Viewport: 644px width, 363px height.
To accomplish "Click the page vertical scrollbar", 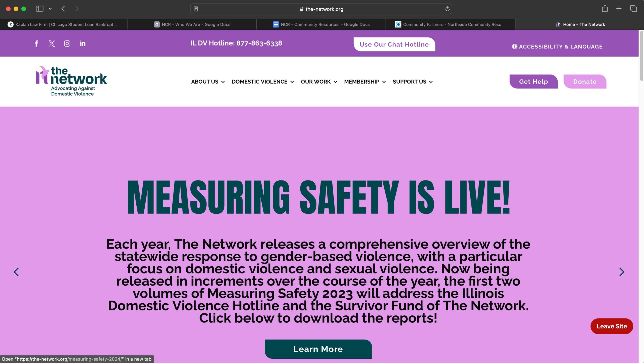I will [x=641, y=56].
